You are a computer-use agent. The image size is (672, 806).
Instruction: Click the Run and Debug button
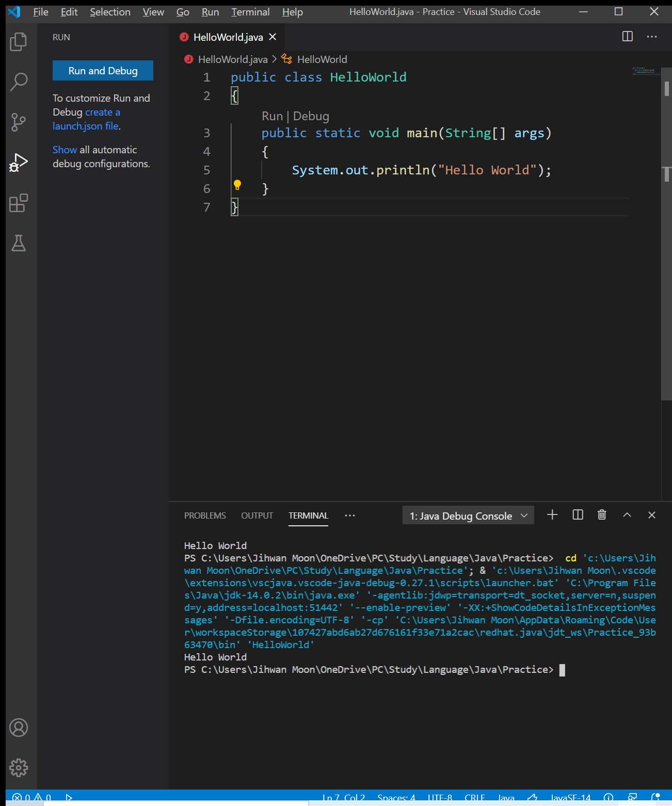click(x=102, y=71)
